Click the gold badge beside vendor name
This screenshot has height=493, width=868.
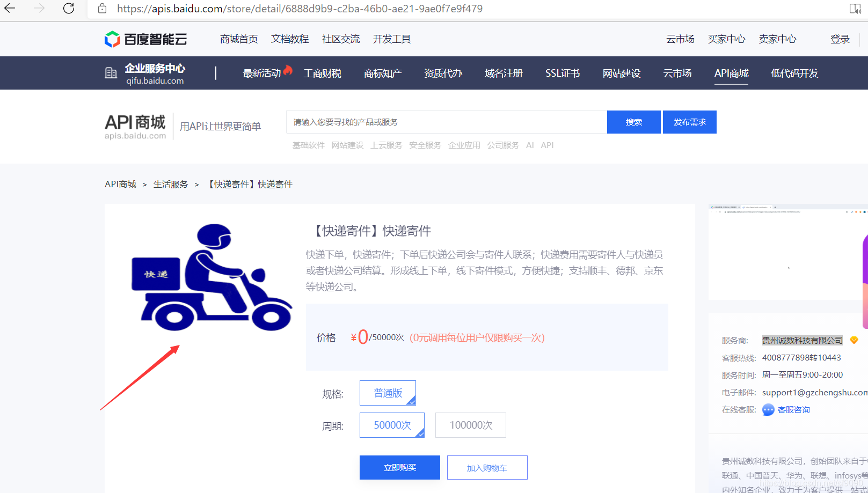pyautogui.click(x=854, y=340)
